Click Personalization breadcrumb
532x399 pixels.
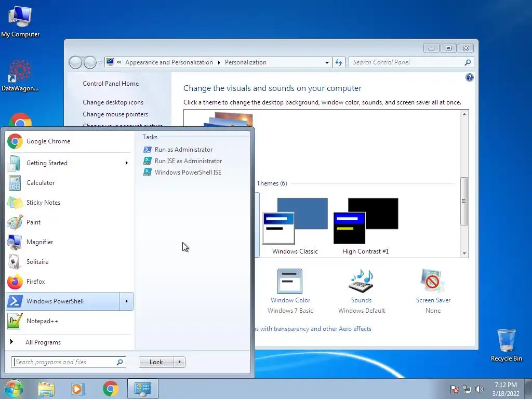(246, 62)
